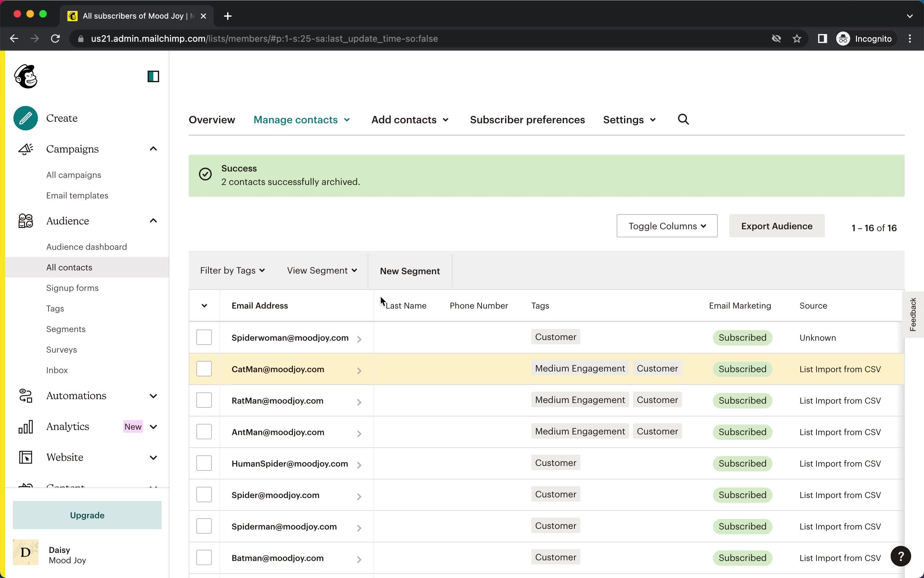Click the Export Audience button
Viewport: 924px width, 578px height.
777,226
